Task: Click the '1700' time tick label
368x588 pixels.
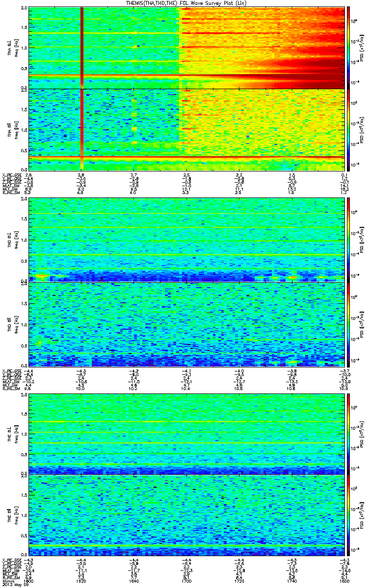Action: [186, 580]
